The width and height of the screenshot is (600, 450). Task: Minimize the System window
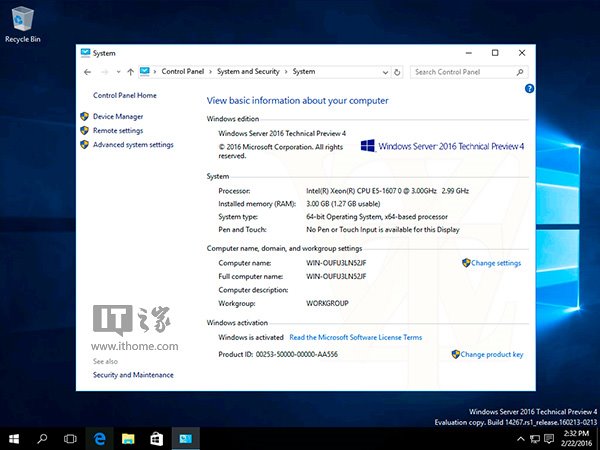tap(469, 53)
